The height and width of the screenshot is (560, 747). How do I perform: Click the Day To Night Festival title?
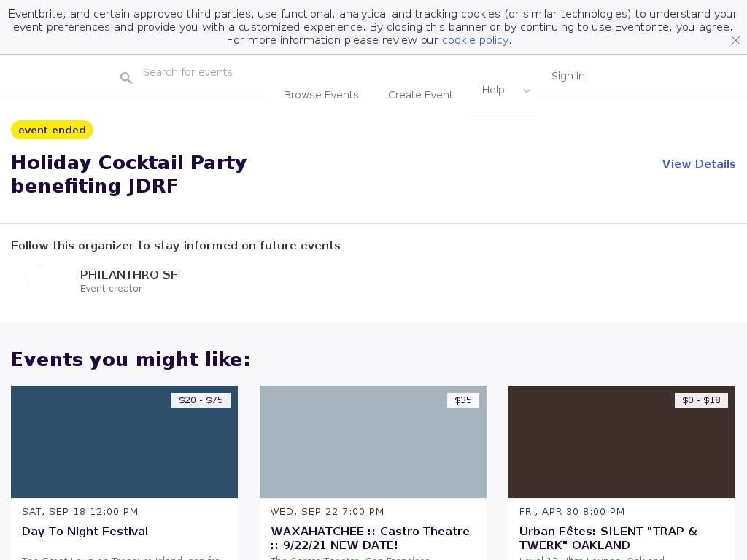click(x=85, y=532)
